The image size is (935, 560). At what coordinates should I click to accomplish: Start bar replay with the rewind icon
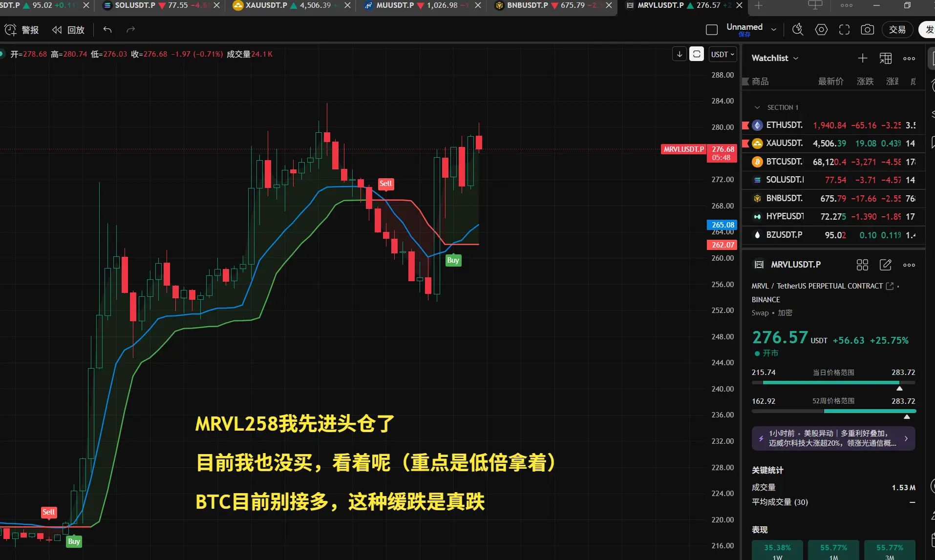coord(57,30)
